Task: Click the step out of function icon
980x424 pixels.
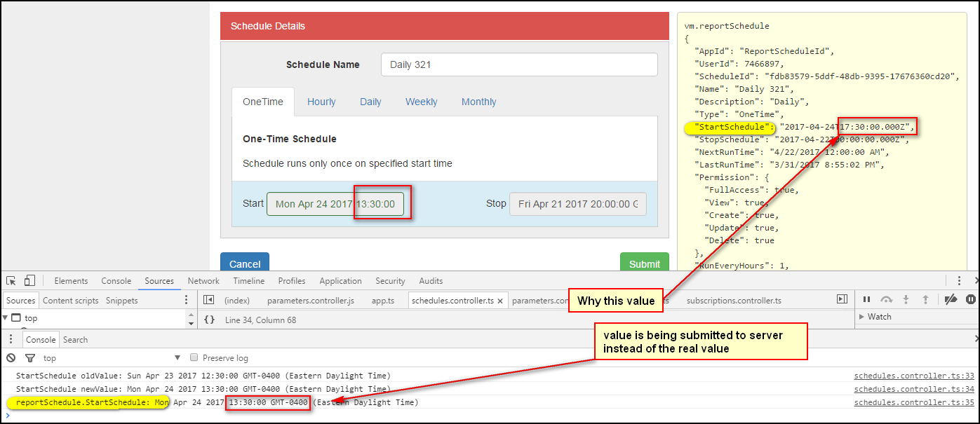Action: click(x=925, y=299)
